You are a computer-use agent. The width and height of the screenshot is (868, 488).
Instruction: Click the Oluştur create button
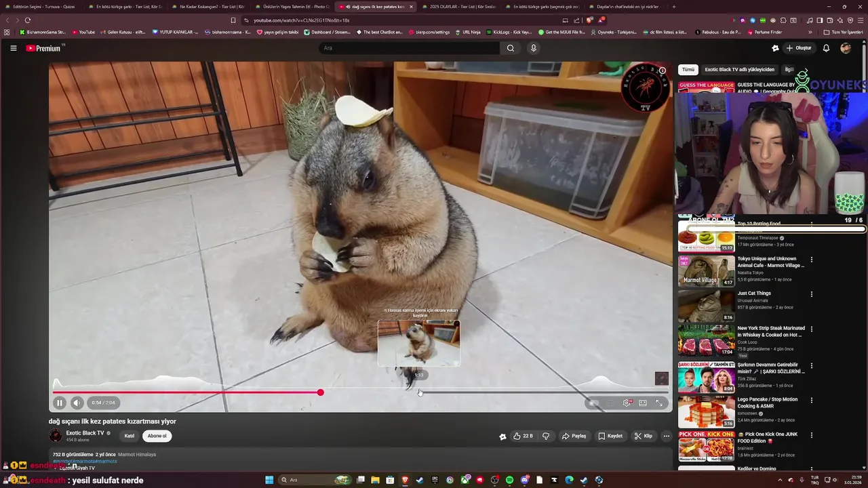(799, 48)
